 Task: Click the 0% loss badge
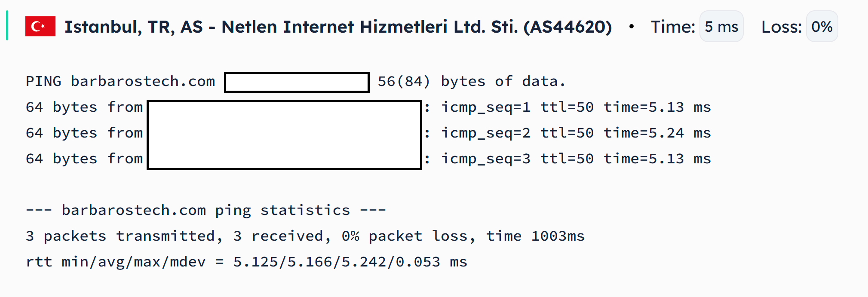[822, 27]
